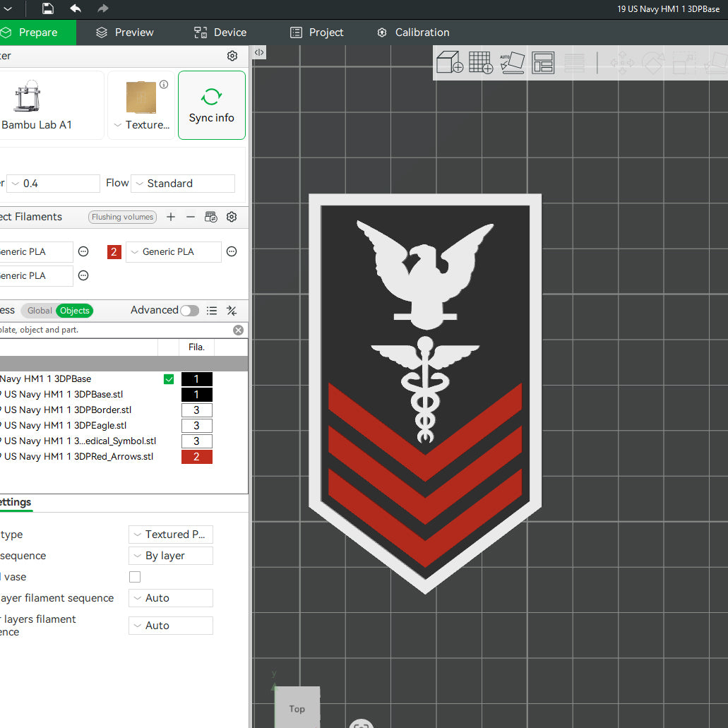Click the plate, object and part search field
Image resolution: width=728 pixels, height=728 pixels.
pos(116,330)
